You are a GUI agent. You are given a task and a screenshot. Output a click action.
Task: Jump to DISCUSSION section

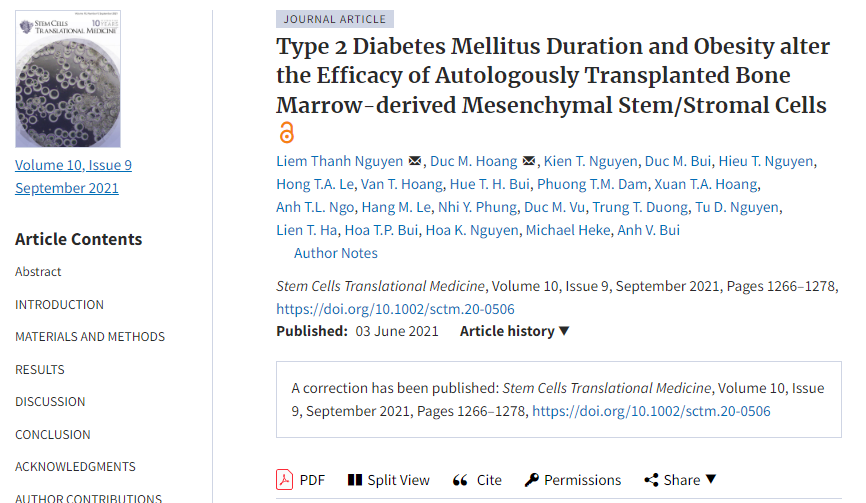click(50, 402)
